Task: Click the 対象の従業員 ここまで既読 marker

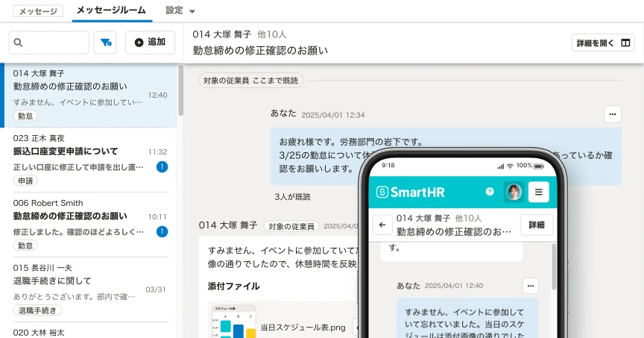Action: click(251, 80)
